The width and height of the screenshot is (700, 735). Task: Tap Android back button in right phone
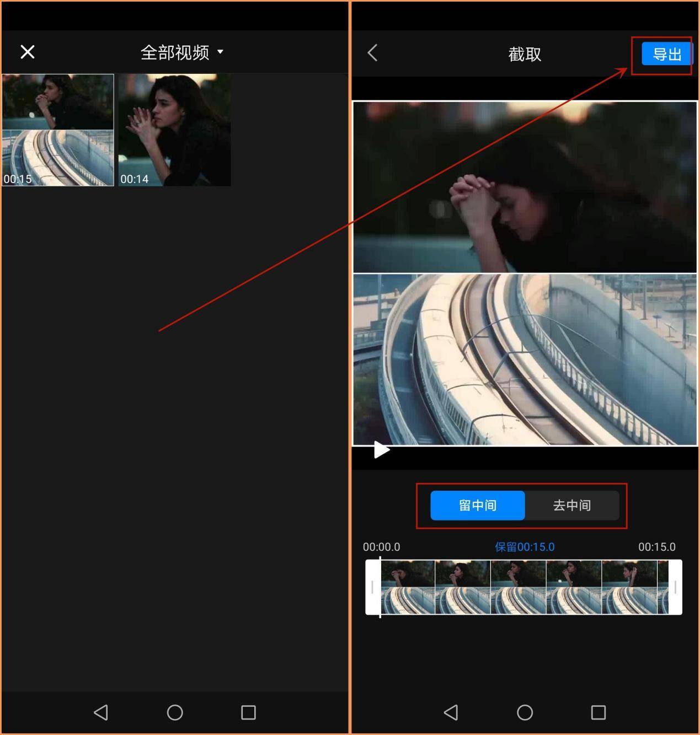451,712
